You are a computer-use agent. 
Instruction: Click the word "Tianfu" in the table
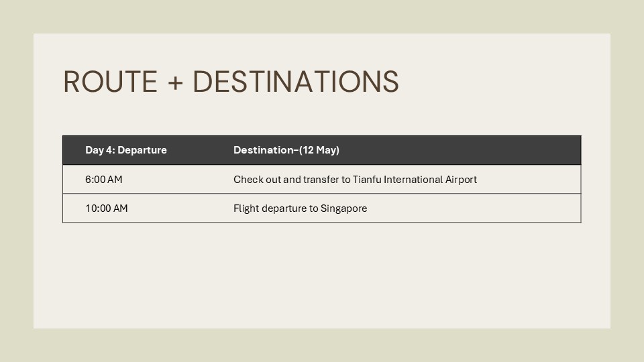click(x=366, y=180)
